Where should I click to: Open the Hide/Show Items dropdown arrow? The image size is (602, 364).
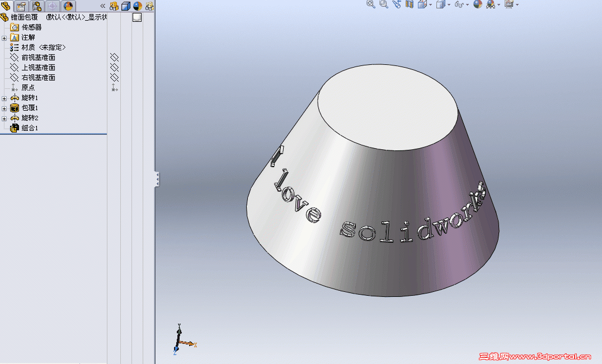[x=467, y=4]
